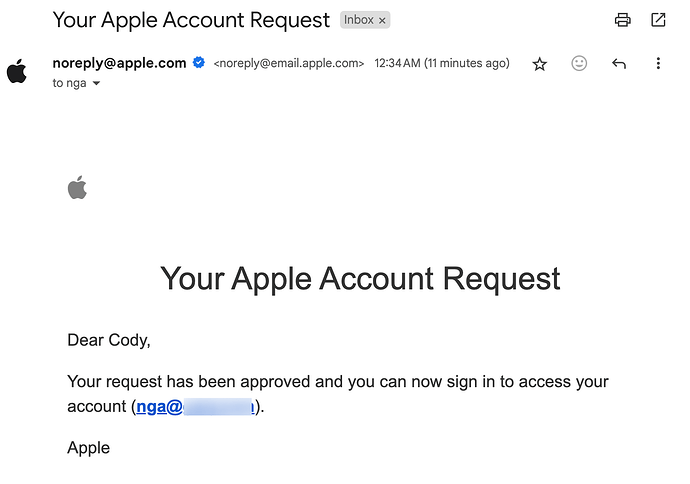This screenshot has height=484, width=690.
Task: Click the print email icon
Action: point(622,20)
